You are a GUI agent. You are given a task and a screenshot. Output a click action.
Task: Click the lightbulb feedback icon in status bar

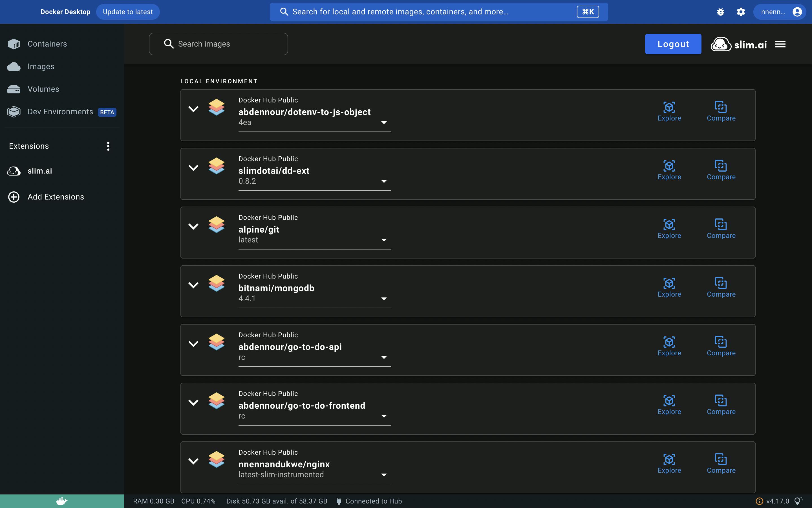point(798,501)
